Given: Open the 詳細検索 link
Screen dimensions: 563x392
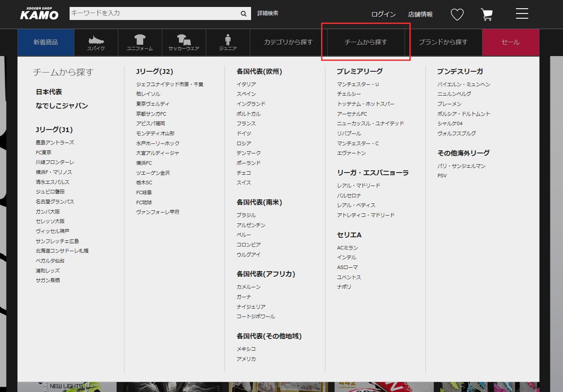Looking at the screenshot, I should tap(268, 13).
